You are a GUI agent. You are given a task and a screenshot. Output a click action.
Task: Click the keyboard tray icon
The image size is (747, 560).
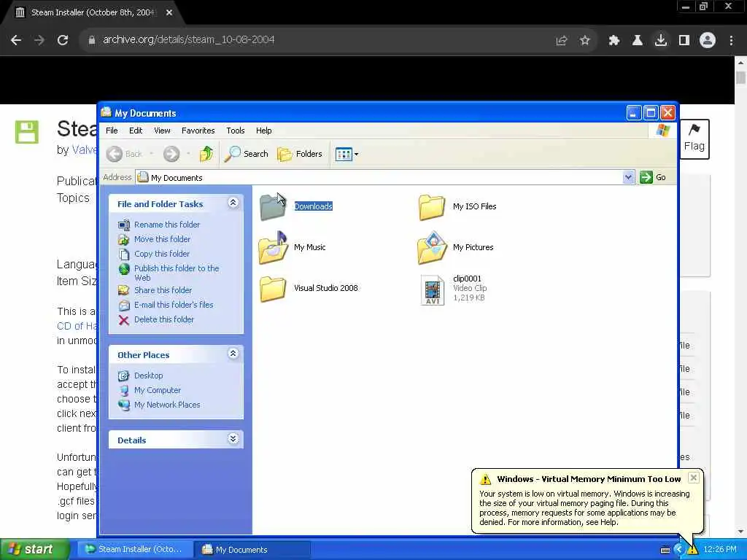[665, 550]
